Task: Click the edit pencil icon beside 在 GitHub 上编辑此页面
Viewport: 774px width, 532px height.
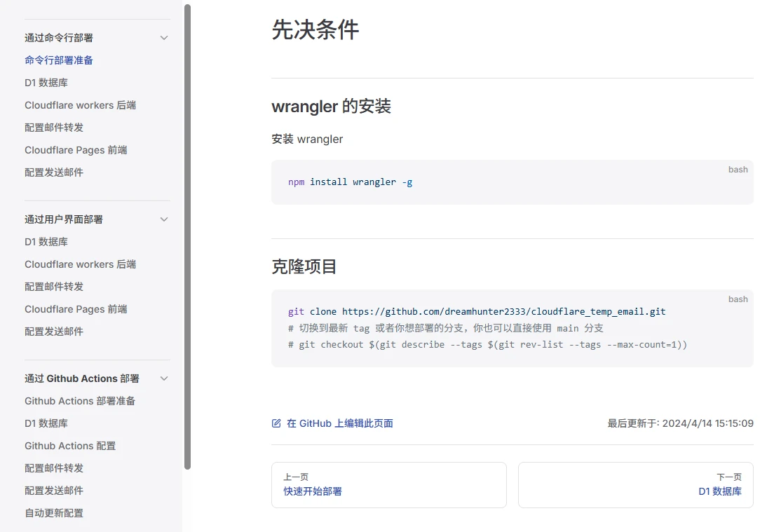Action: pos(276,423)
